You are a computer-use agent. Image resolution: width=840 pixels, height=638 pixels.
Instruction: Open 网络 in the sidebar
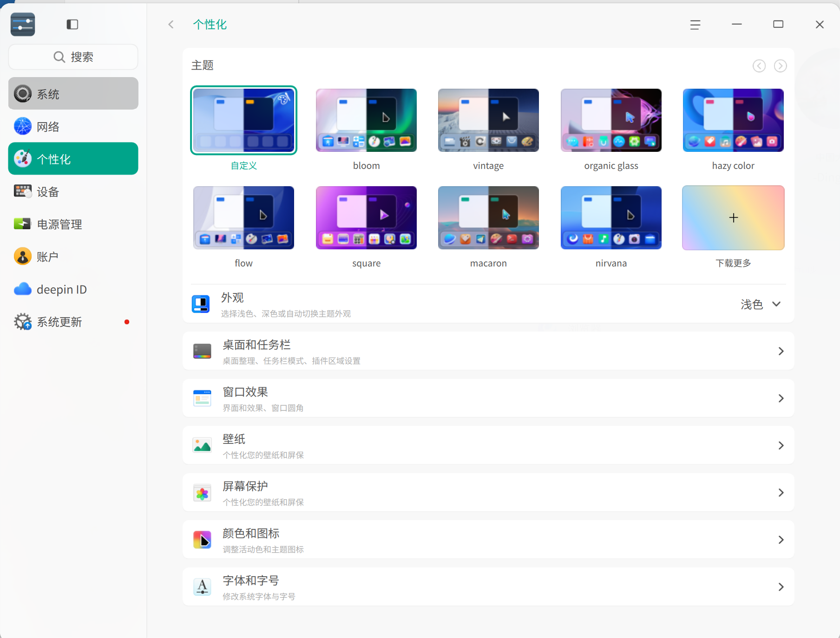click(73, 126)
